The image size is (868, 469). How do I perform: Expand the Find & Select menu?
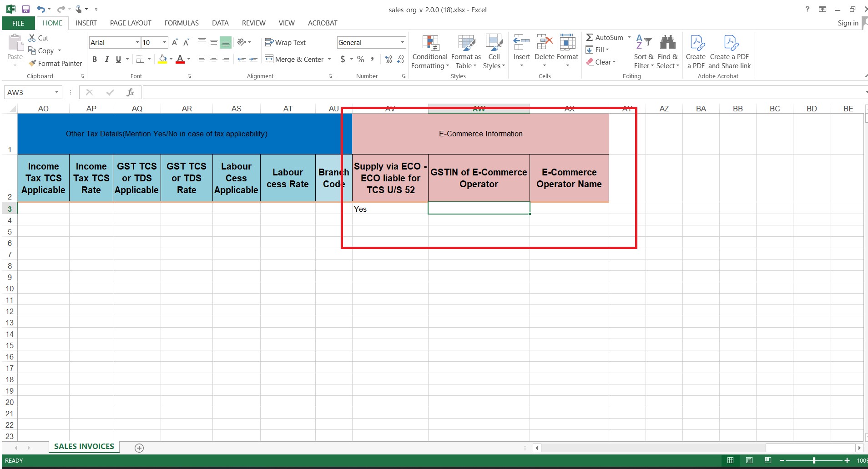click(667, 52)
